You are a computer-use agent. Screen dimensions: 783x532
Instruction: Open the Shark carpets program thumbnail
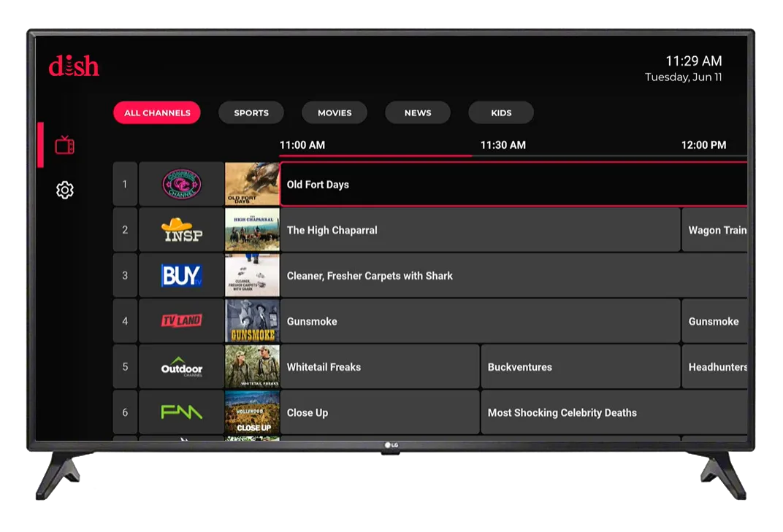pyautogui.click(x=252, y=275)
